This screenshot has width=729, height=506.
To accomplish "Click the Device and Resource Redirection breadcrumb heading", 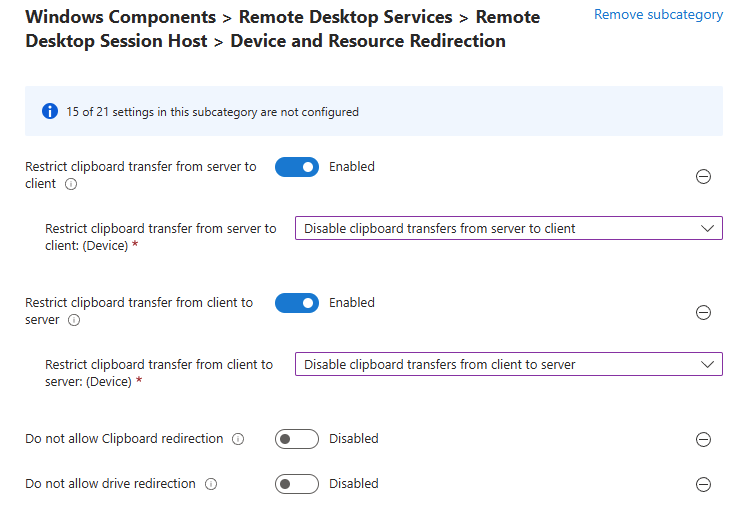I will tap(368, 42).
